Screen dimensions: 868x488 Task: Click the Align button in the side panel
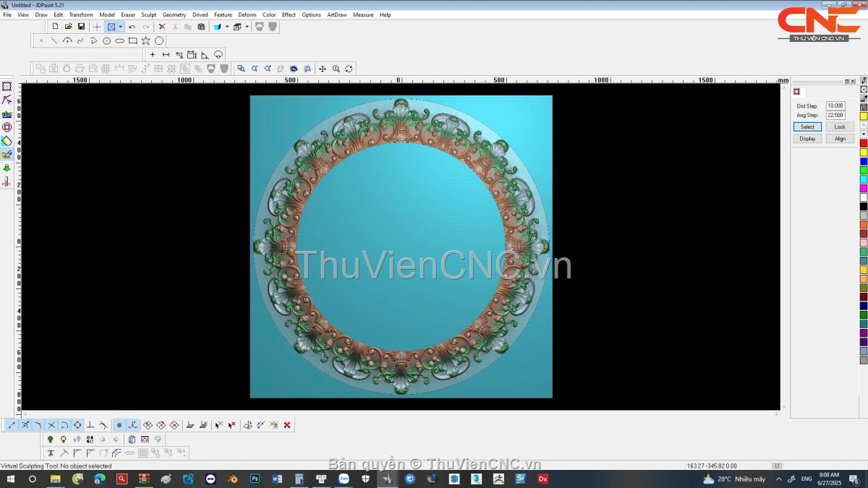pyautogui.click(x=840, y=138)
